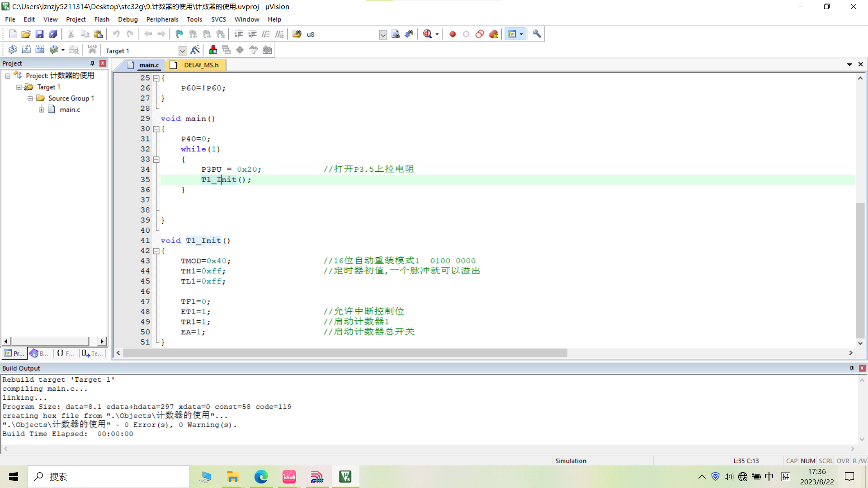This screenshot has height=488, width=868.
Task: Save the current file
Action: pos(39,34)
